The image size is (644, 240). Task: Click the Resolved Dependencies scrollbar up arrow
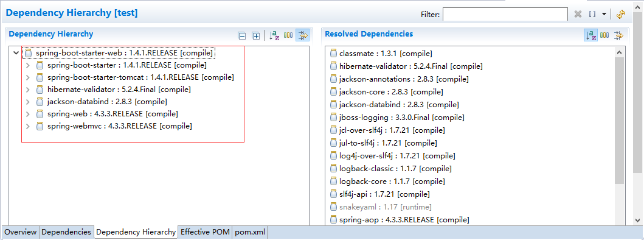(x=619, y=52)
